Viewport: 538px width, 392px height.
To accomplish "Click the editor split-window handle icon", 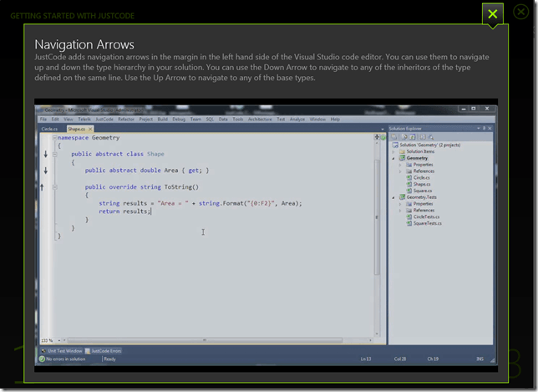I will point(377,137).
